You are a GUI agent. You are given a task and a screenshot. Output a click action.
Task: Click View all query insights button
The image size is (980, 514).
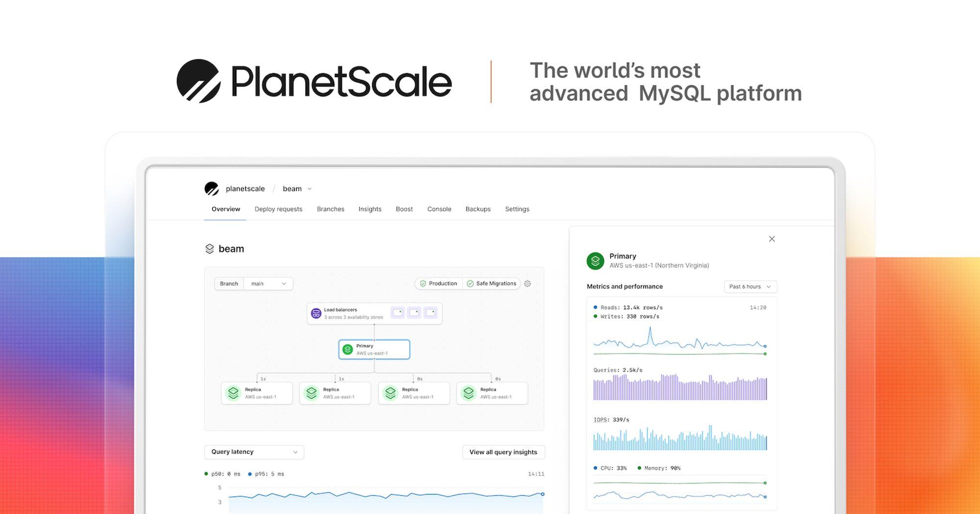(x=503, y=452)
